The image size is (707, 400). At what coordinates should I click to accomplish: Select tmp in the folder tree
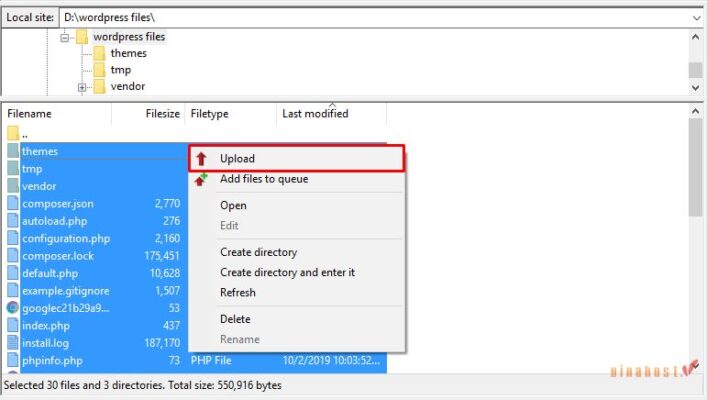coord(120,70)
